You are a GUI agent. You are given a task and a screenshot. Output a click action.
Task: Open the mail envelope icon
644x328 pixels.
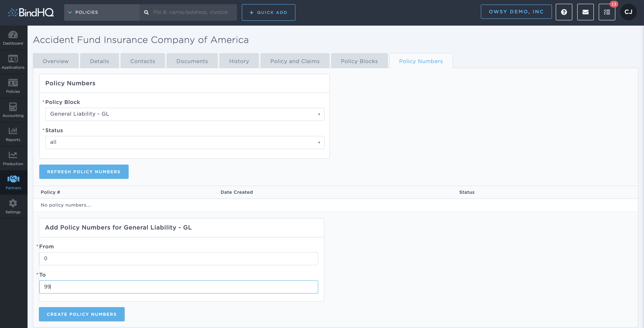point(585,12)
